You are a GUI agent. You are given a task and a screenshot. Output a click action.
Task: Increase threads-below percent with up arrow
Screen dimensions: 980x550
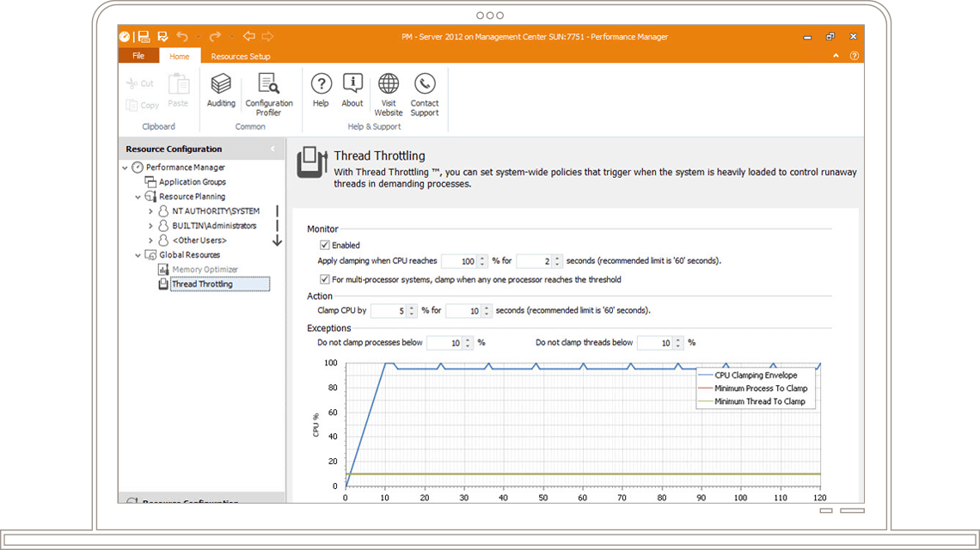click(x=677, y=340)
